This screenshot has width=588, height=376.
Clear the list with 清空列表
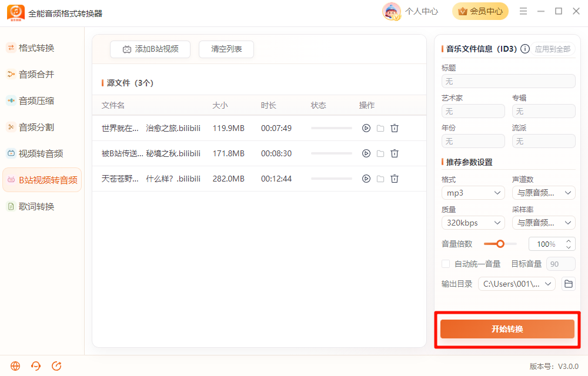pos(226,49)
